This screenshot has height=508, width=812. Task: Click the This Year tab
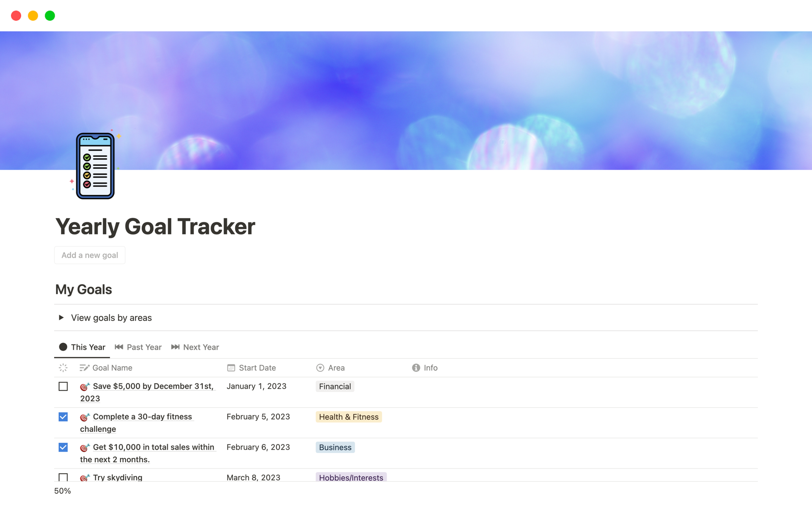pyautogui.click(x=88, y=346)
